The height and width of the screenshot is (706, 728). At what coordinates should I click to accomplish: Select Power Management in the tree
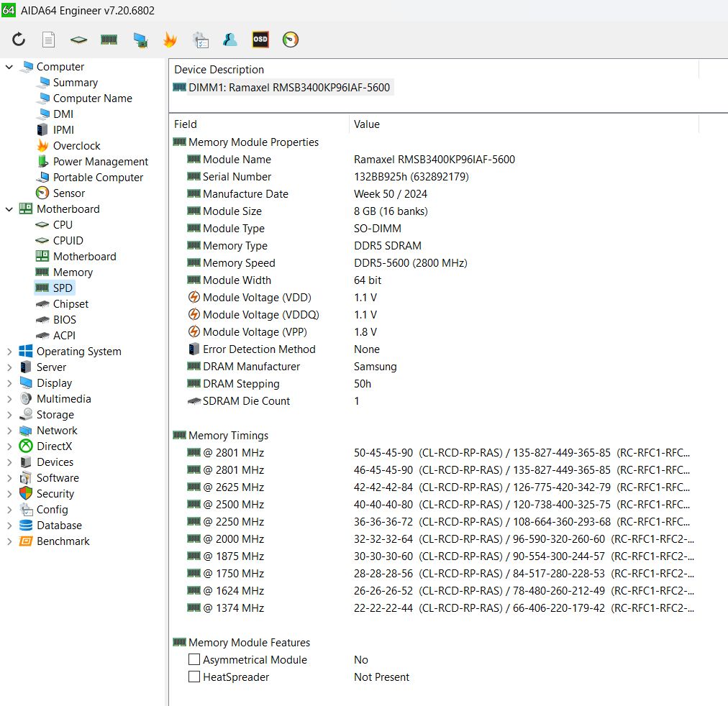[x=100, y=162]
